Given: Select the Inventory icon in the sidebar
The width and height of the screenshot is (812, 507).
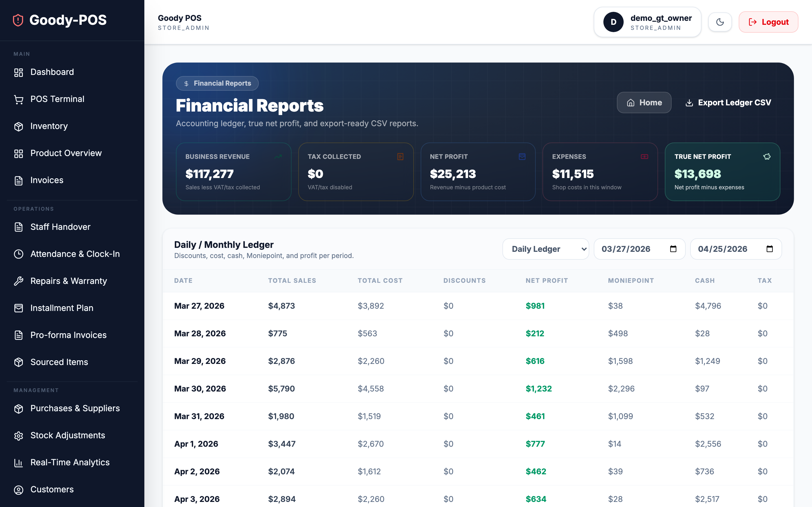Looking at the screenshot, I should click(x=18, y=126).
